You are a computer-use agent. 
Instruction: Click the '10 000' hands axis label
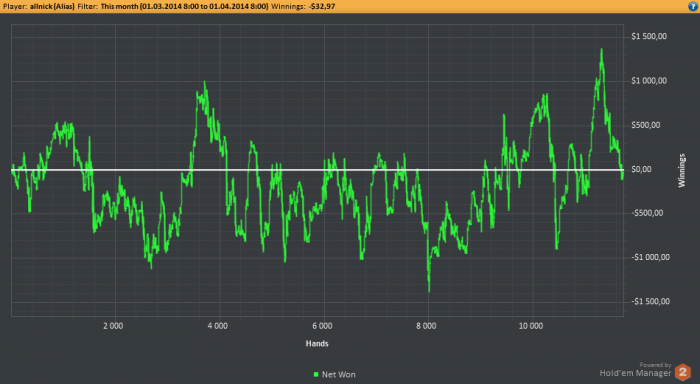point(531,326)
